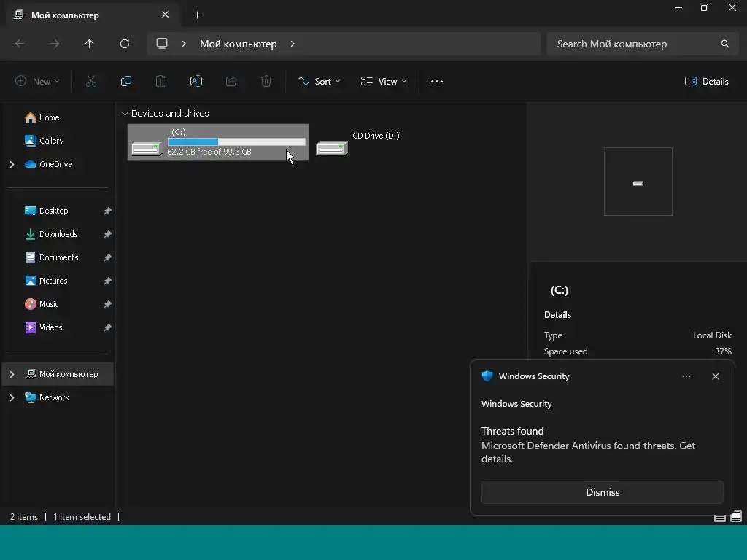Click the Delete trash icon

pos(266,82)
